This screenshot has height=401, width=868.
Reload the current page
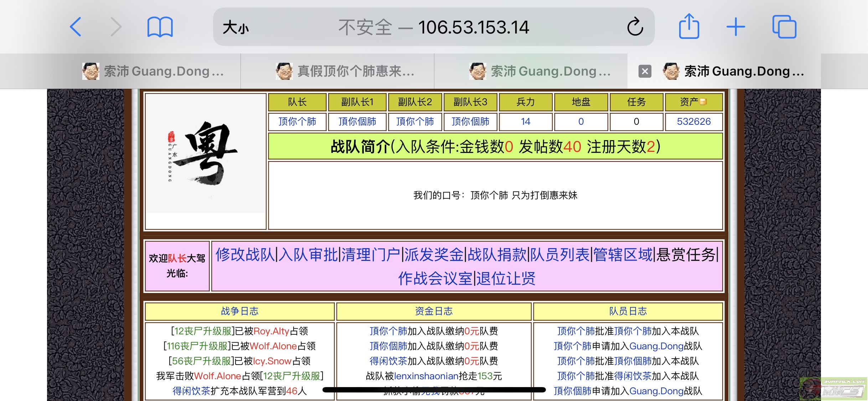(636, 26)
